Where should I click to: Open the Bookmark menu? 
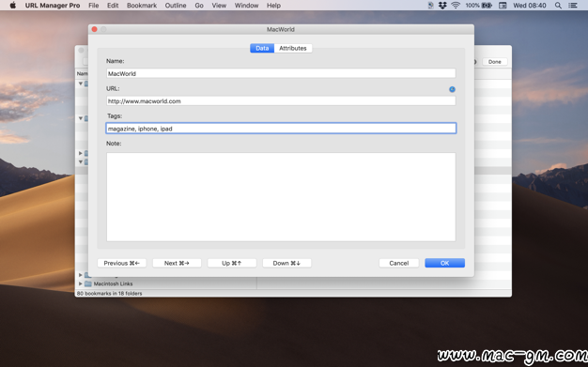(x=142, y=6)
